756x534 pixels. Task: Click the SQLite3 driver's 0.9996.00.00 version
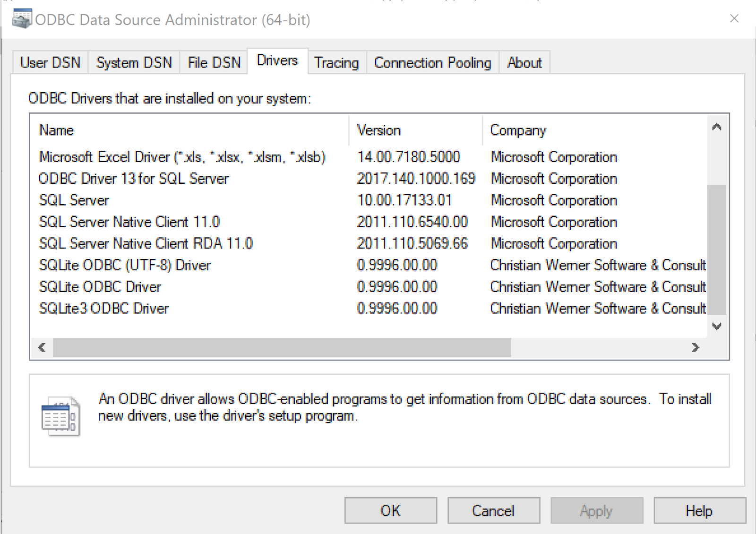pos(397,309)
